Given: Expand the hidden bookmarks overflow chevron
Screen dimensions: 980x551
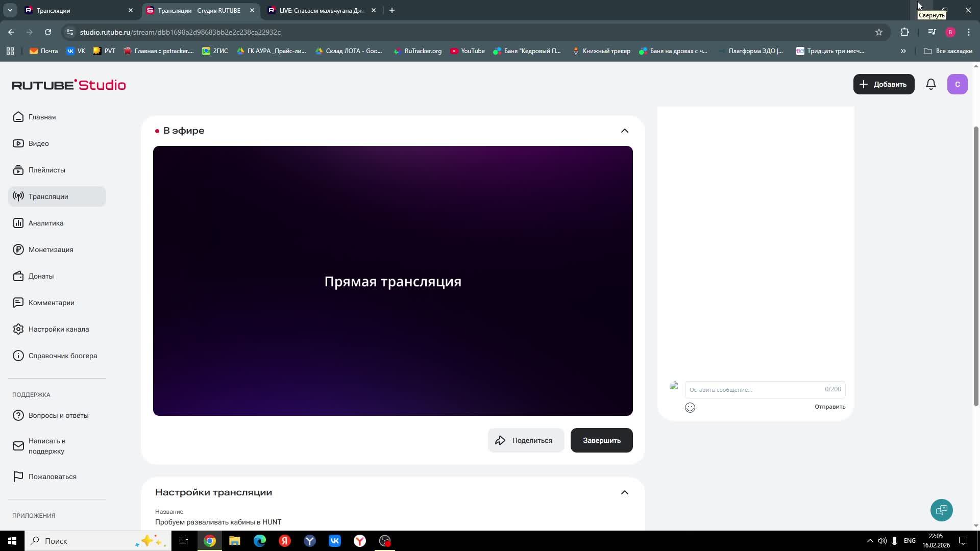Looking at the screenshot, I should 903,51.
